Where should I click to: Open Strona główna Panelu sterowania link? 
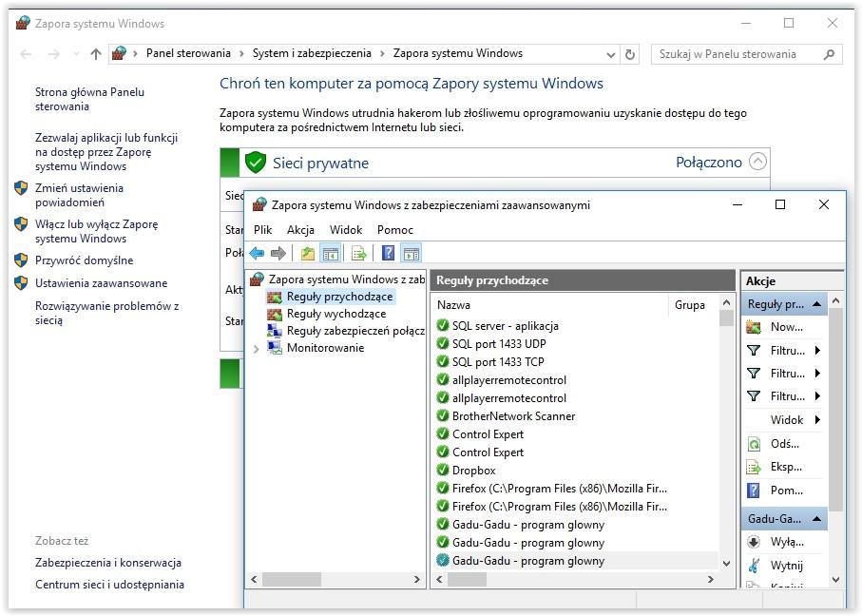(x=89, y=99)
